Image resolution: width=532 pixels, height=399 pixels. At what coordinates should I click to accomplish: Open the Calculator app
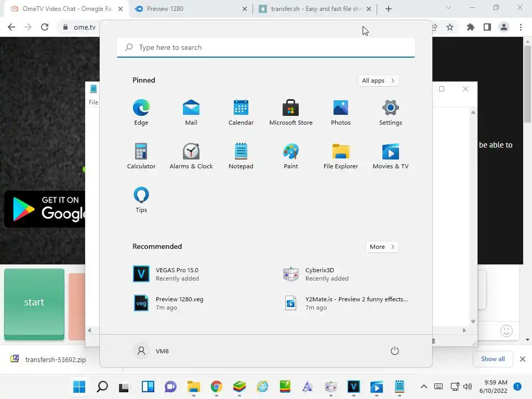click(x=141, y=156)
